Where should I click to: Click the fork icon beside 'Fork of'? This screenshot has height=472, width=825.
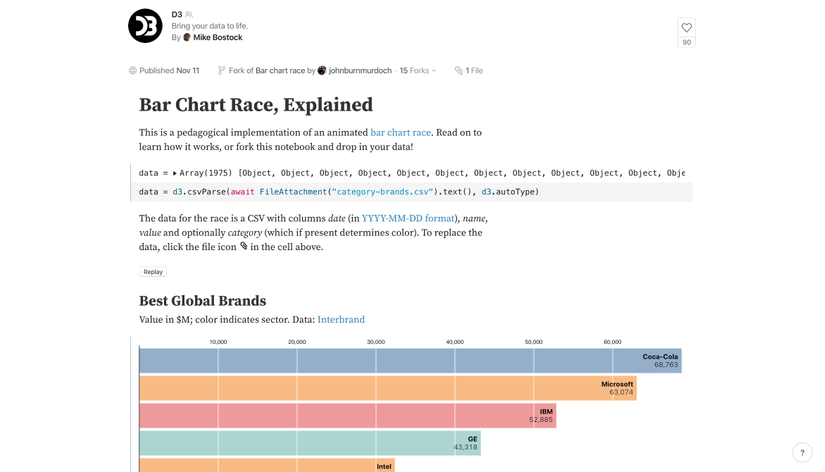(222, 71)
